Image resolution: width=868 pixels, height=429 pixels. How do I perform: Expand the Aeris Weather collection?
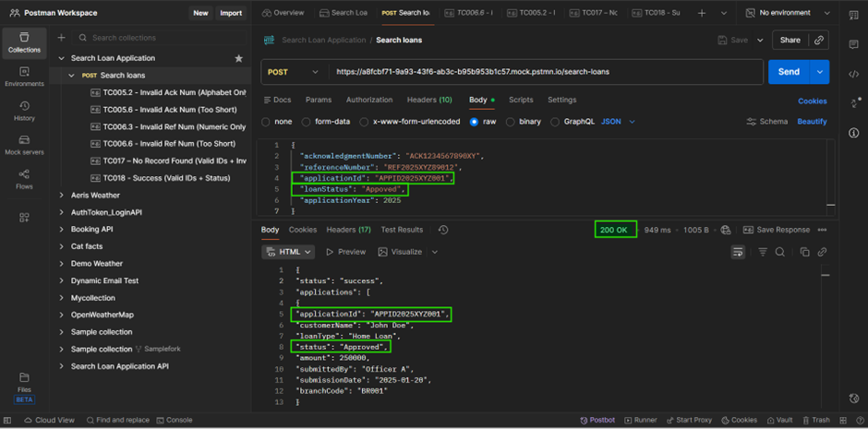pos(61,196)
